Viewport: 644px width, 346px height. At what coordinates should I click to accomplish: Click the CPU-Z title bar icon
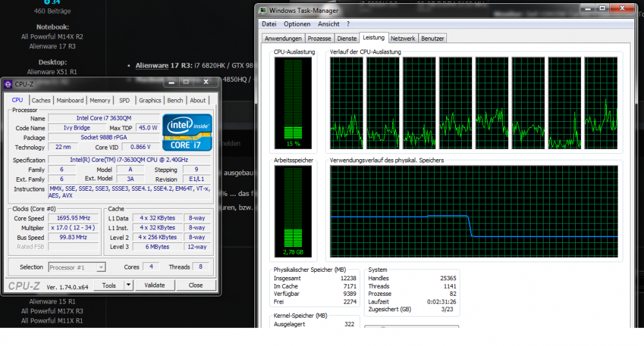pos(8,84)
